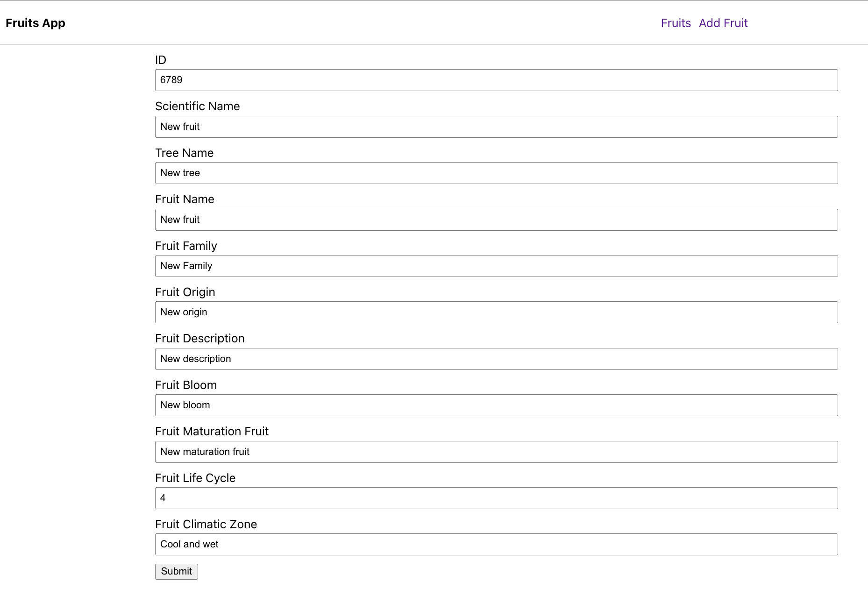Select the Fruit Maturation Fruit input
This screenshot has height=596, width=868.
(x=496, y=452)
